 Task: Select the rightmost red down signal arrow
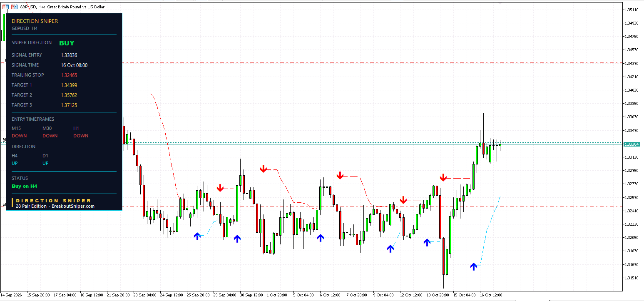(x=443, y=177)
